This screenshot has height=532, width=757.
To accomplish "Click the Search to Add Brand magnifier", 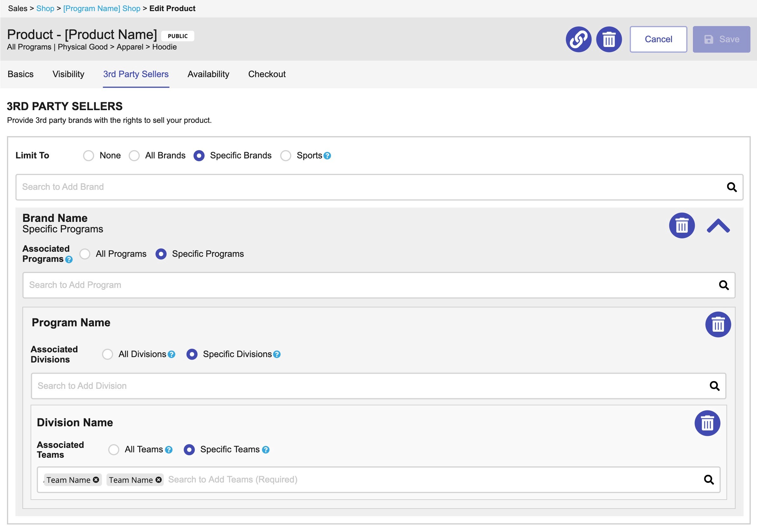I will pos(731,187).
